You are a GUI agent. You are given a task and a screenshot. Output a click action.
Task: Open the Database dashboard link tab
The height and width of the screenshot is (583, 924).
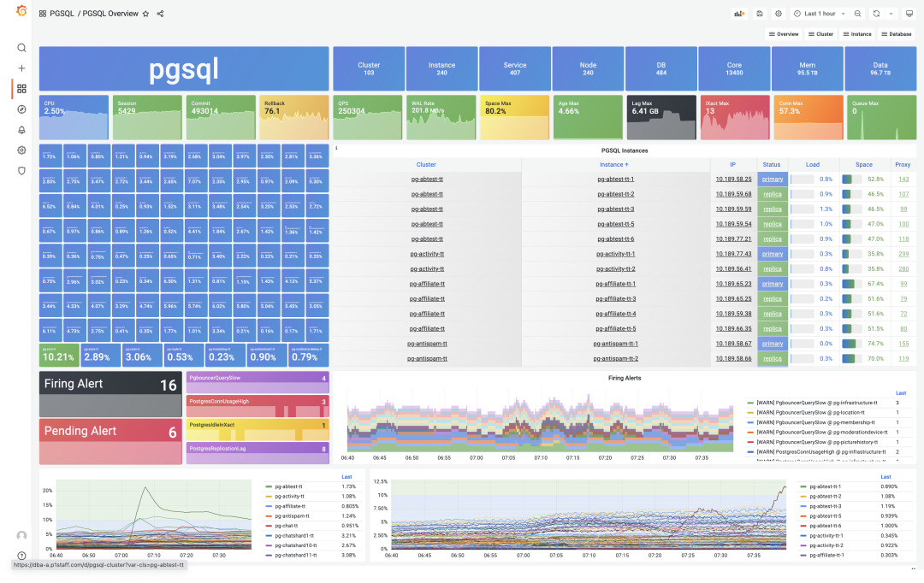coord(896,34)
